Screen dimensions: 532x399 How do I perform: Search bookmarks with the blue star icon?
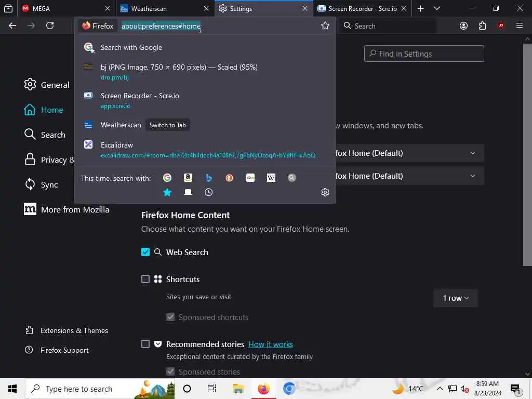click(x=167, y=192)
